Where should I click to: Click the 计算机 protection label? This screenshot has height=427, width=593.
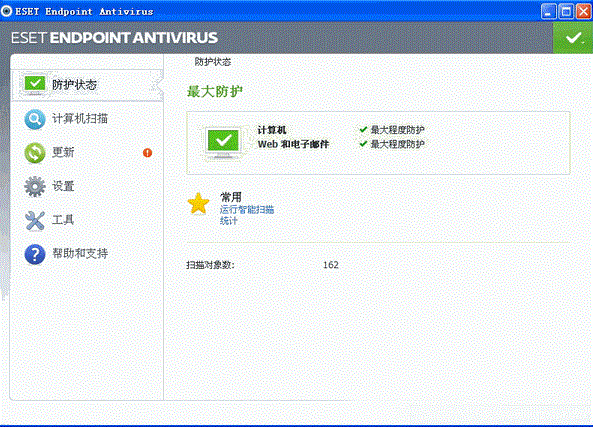tap(272, 130)
